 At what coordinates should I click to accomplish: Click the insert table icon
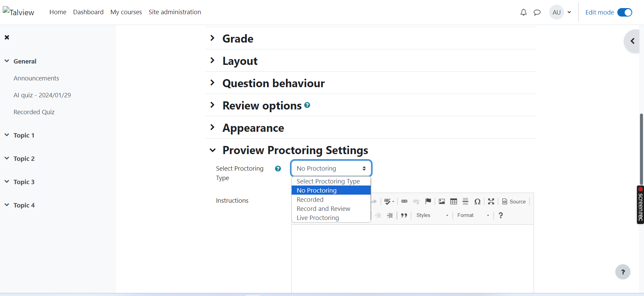click(454, 201)
